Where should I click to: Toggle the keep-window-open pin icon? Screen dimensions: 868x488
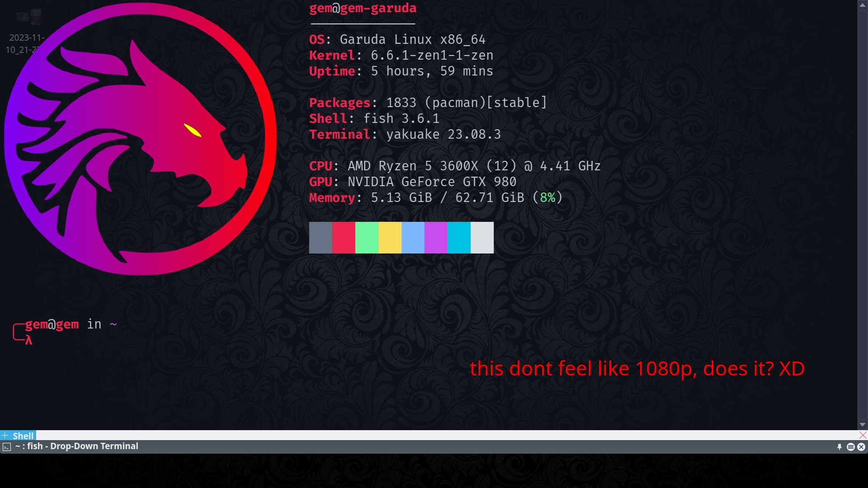point(840,446)
